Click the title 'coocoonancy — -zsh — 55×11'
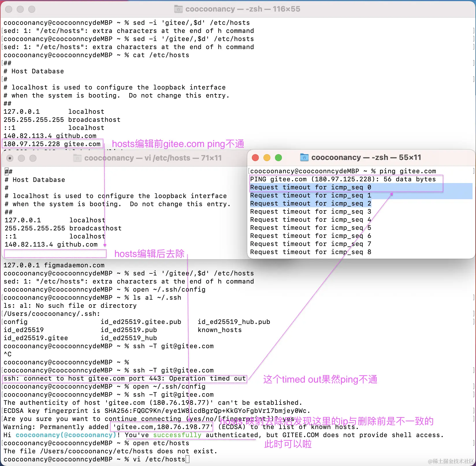The width and height of the screenshot is (476, 466). coord(366,157)
